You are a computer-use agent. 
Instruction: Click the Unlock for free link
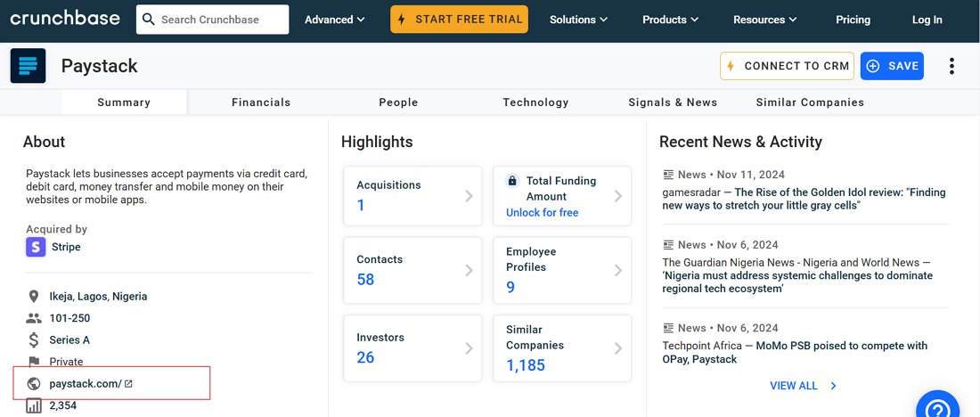(x=542, y=213)
